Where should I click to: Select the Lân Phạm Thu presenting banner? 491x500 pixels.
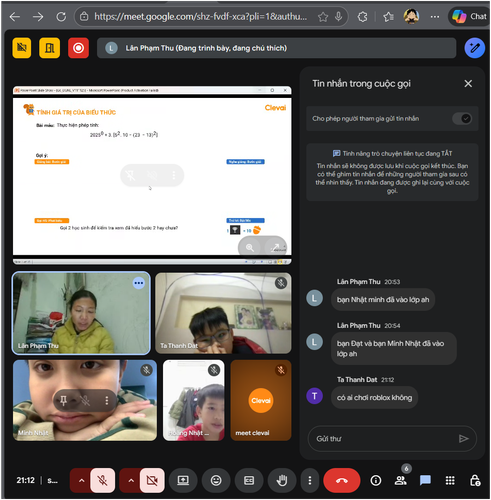click(276, 48)
